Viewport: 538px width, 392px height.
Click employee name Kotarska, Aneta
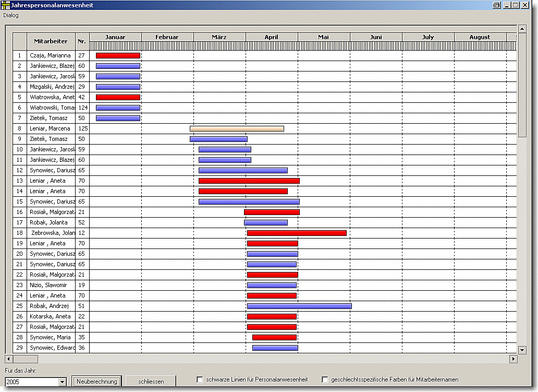[50, 316]
